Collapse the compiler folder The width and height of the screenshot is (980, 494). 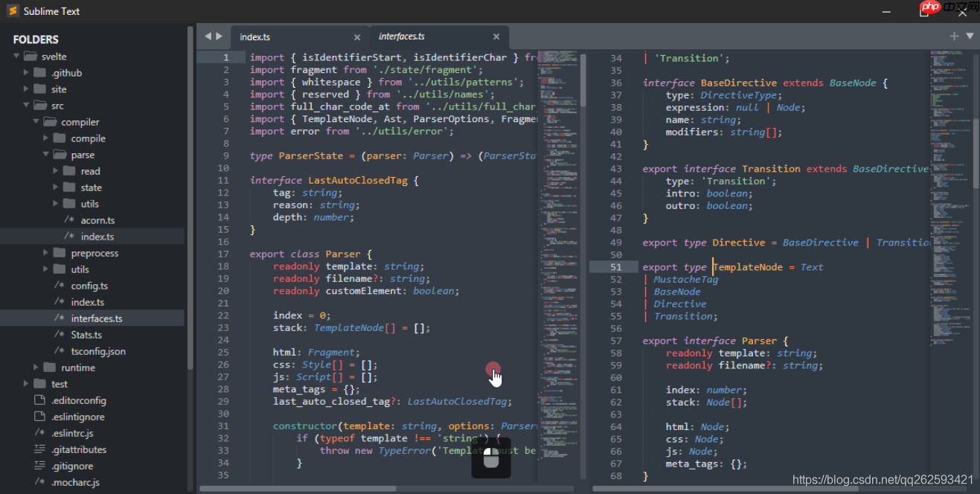36,122
